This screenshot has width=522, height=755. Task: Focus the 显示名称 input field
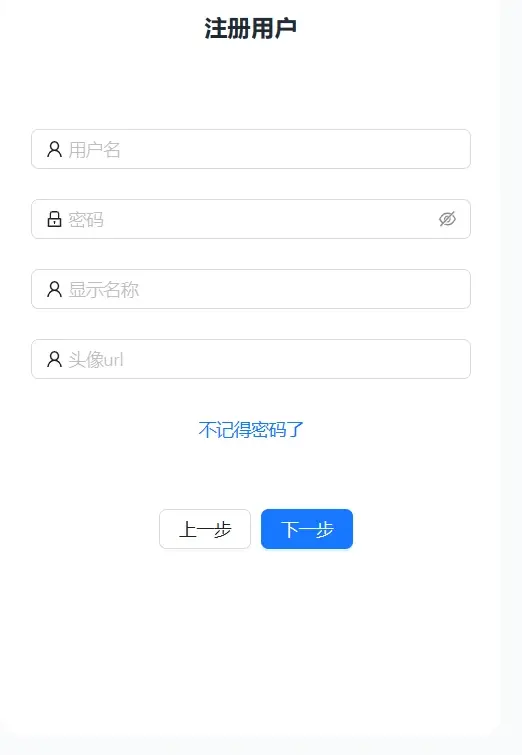[x=251, y=289]
